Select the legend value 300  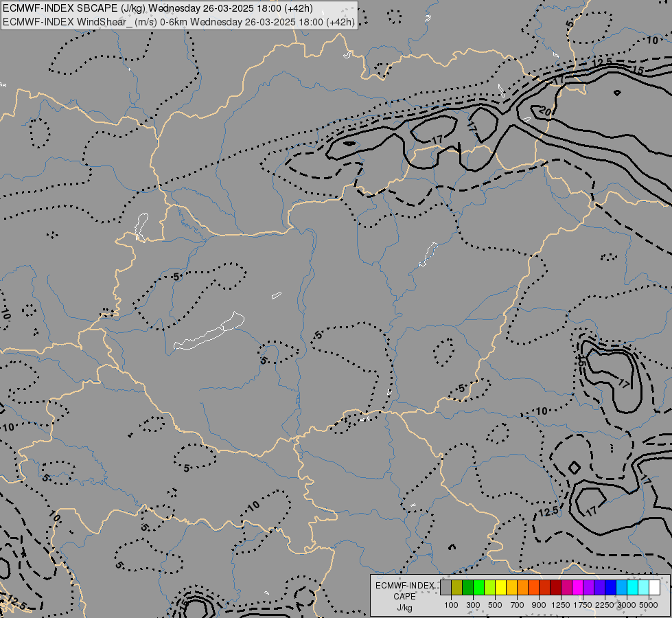point(473,605)
